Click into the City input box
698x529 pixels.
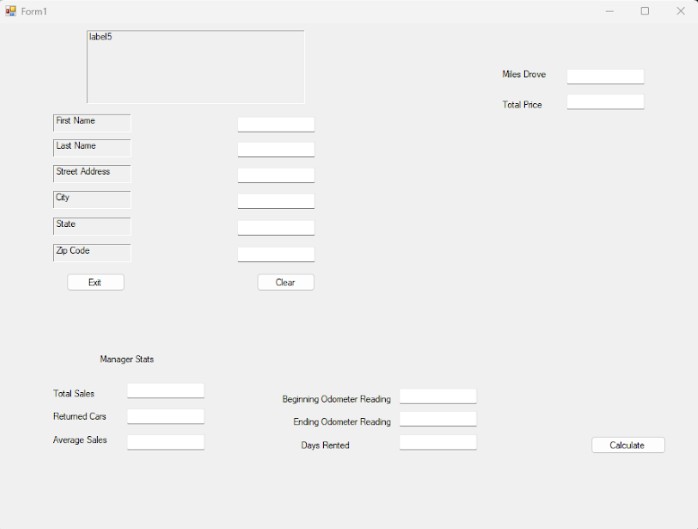tap(275, 201)
